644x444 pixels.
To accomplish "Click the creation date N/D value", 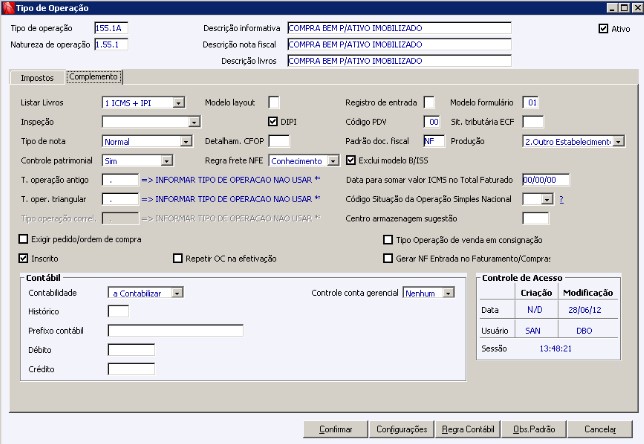I will (535, 310).
